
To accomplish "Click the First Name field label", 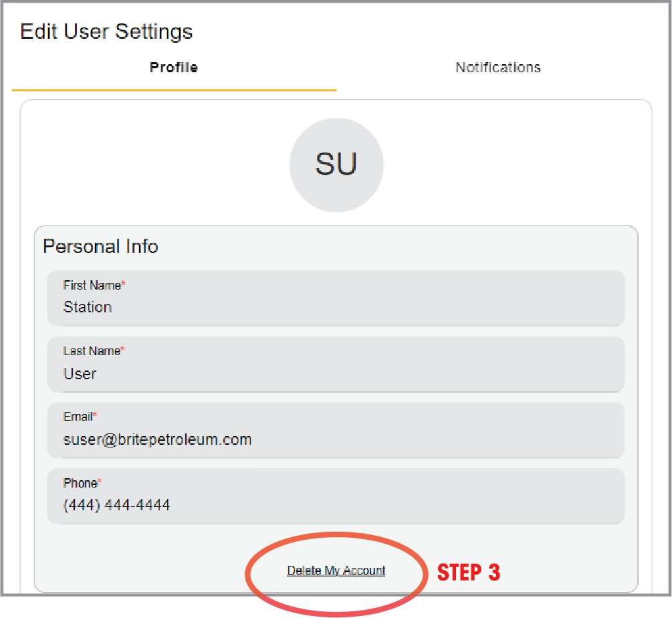I will [94, 286].
